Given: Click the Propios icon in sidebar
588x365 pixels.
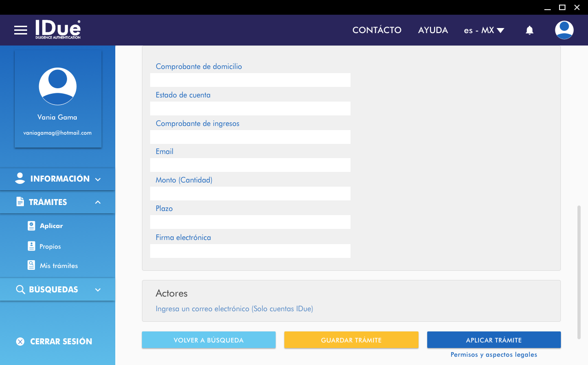Looking at the screenshot, I should coord(31,246).
